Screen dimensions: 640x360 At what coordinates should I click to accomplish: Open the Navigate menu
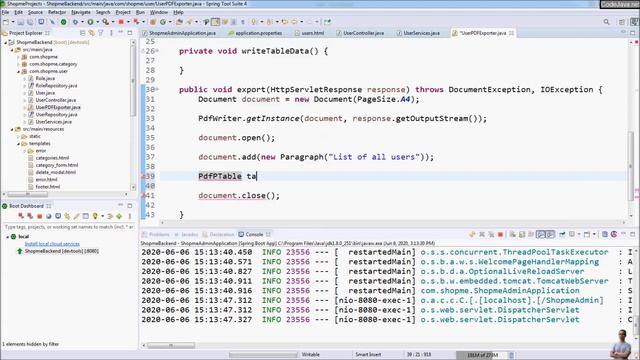[81, 12]
